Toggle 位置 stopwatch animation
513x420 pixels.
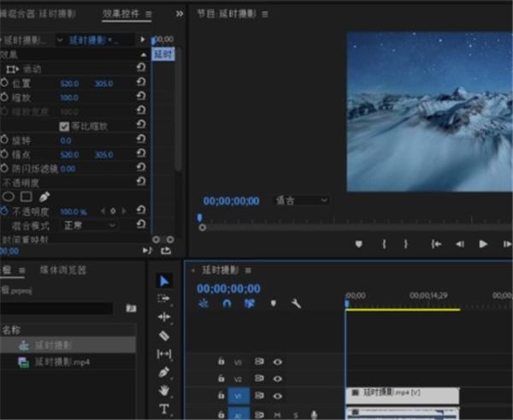(4, 83)
